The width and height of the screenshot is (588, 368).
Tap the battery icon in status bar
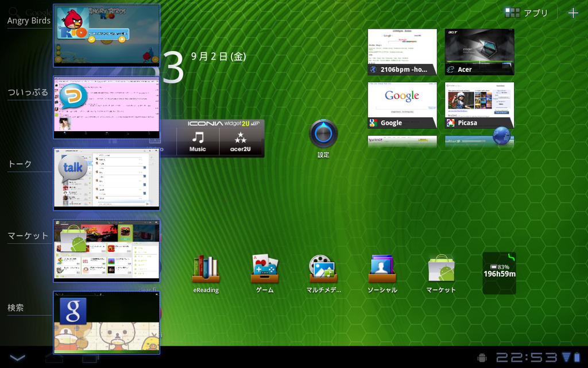(x=577, y=357)
